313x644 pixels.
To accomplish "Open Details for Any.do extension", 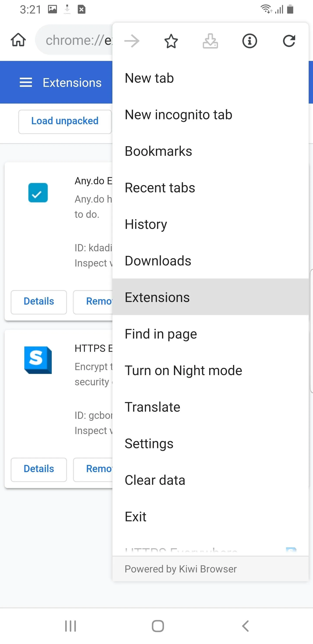I will 39,302.
